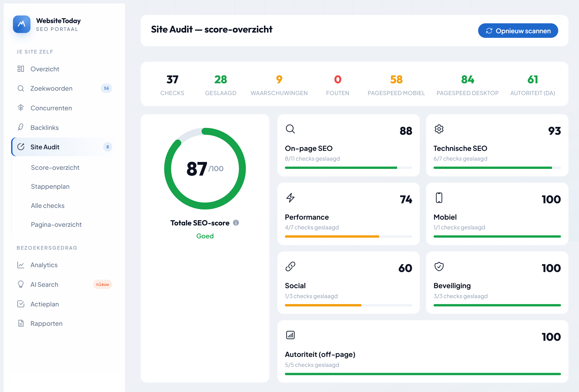Click the Site Audit — score-overzicht heading
Screen dimensions: 579x392
(x=212, y=29)
